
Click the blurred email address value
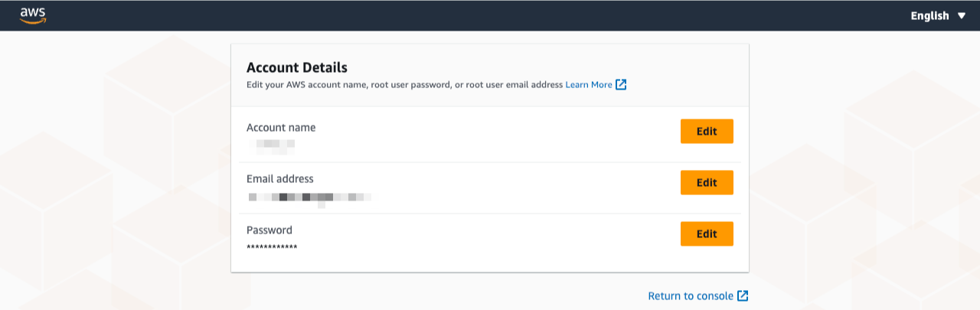(310, 198)
